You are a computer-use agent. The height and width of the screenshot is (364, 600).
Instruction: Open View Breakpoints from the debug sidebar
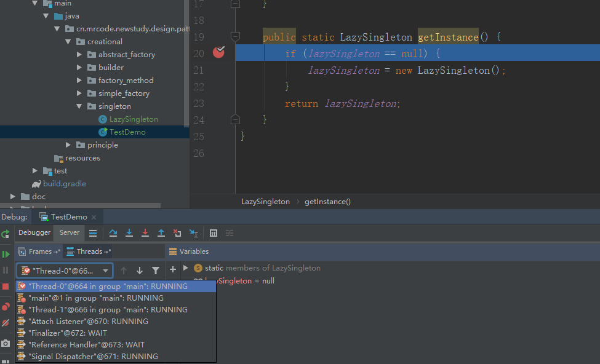tap(6, 306)
